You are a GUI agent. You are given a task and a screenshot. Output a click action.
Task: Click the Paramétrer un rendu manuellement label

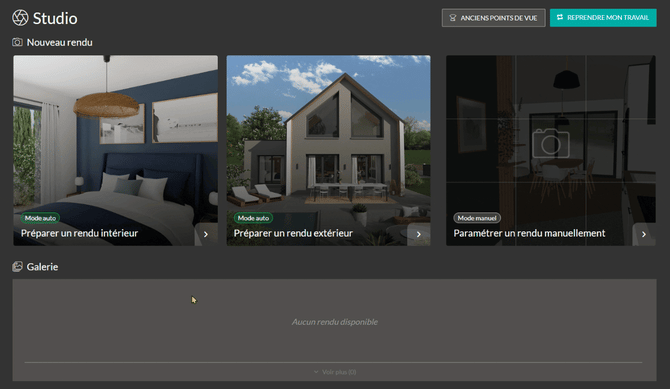(529, 233)
